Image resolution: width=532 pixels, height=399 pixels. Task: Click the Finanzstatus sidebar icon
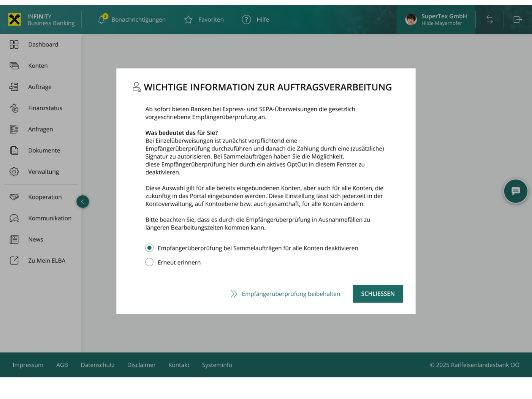coord(14,108)
